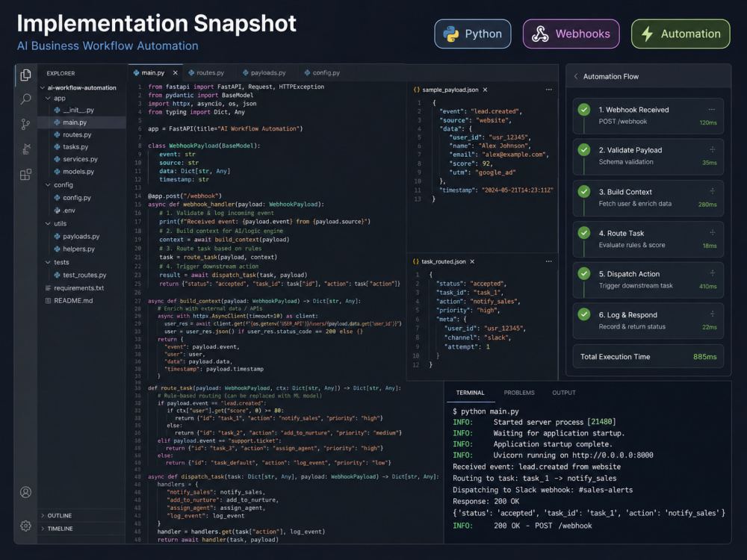Click the Python logo in the Python badge
747x560 pixels.
click(450, 34)
